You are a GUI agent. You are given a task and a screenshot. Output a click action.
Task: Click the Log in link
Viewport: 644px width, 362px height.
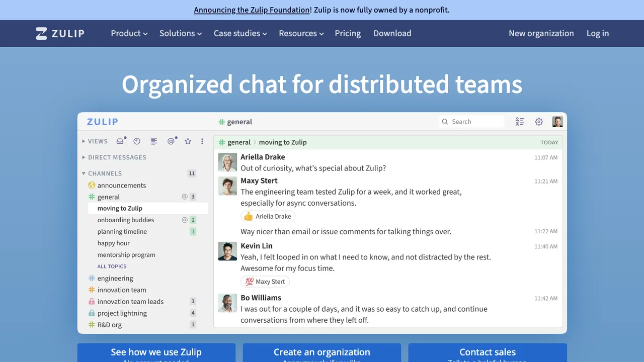point(598,33)
